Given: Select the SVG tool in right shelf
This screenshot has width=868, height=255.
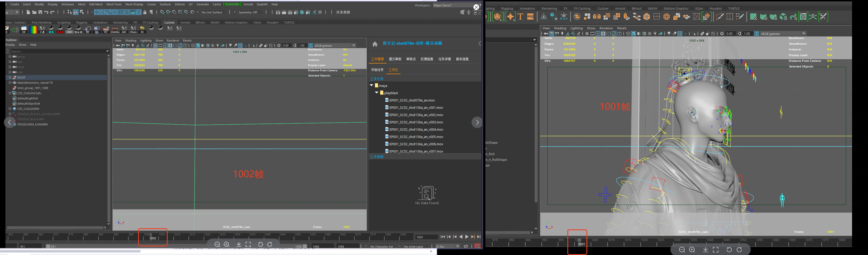Looking at the screenshot, I should (530, 17).
